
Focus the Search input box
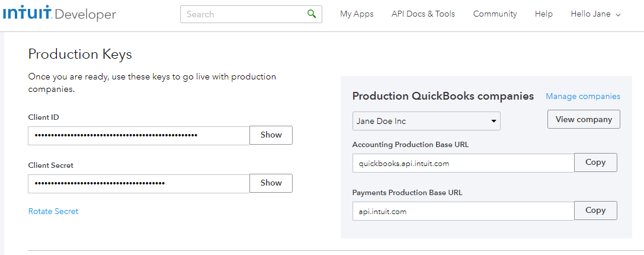(243, 14)
